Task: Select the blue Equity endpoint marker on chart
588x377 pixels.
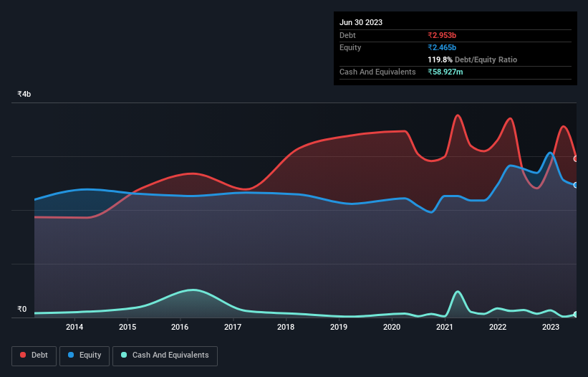Action: point(576,185)
